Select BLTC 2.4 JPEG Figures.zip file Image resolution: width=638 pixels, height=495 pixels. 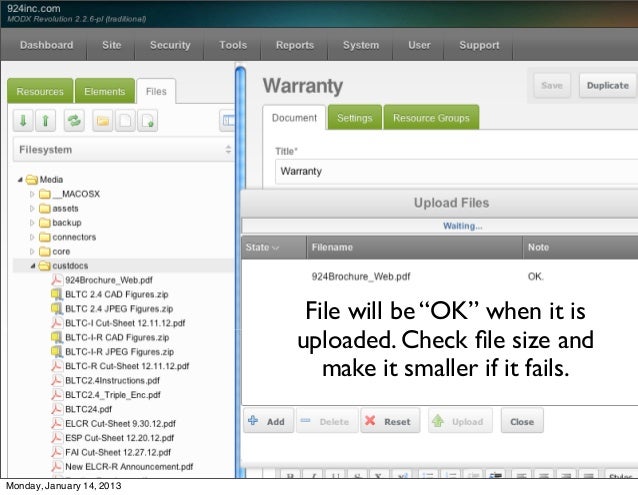tap(119, 309)
